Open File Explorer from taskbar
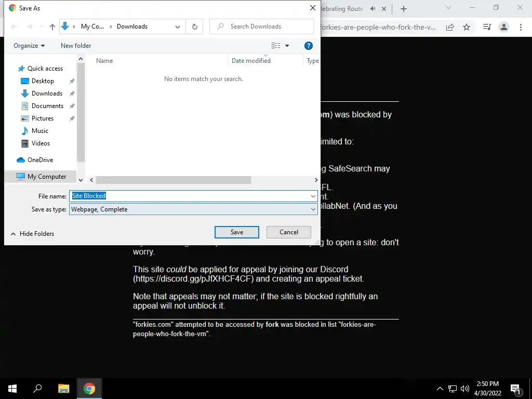 63,389
